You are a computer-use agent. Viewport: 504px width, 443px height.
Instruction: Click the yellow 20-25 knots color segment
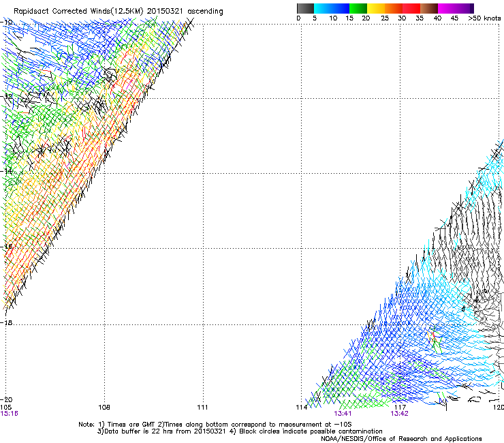(376, 8)
